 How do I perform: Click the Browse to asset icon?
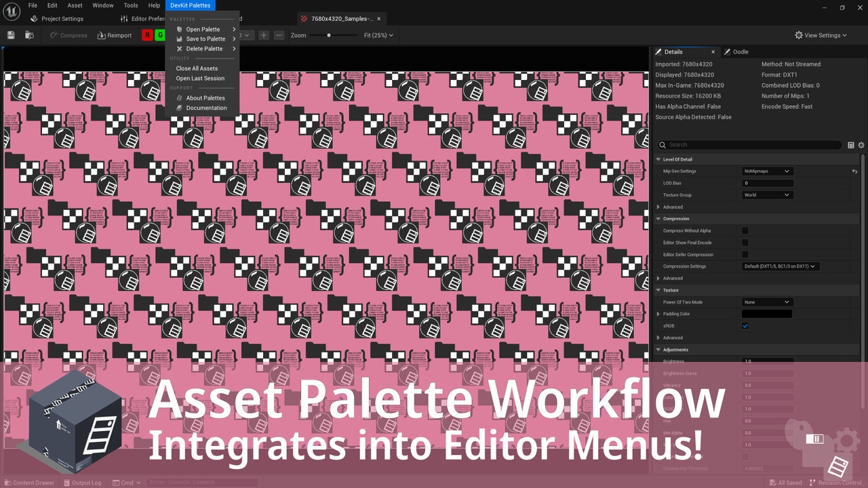[x=29, y=35]
